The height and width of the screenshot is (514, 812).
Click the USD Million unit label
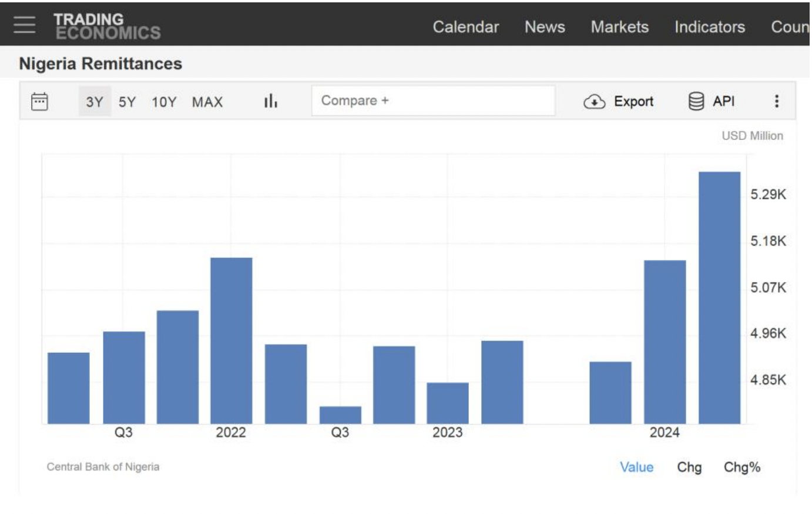coord(752,136)
